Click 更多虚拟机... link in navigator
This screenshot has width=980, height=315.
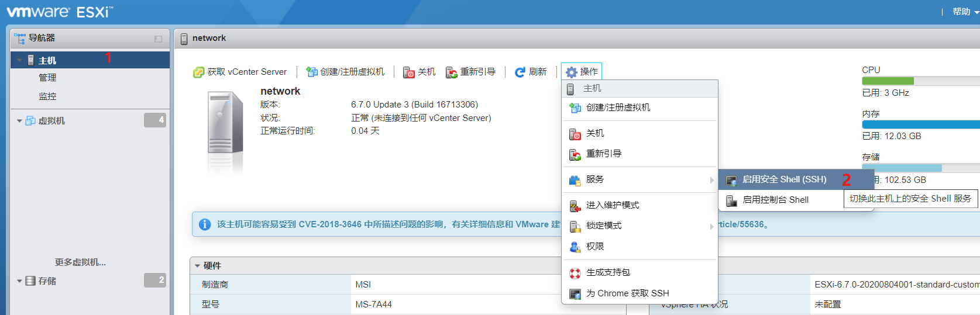[80, 262]
